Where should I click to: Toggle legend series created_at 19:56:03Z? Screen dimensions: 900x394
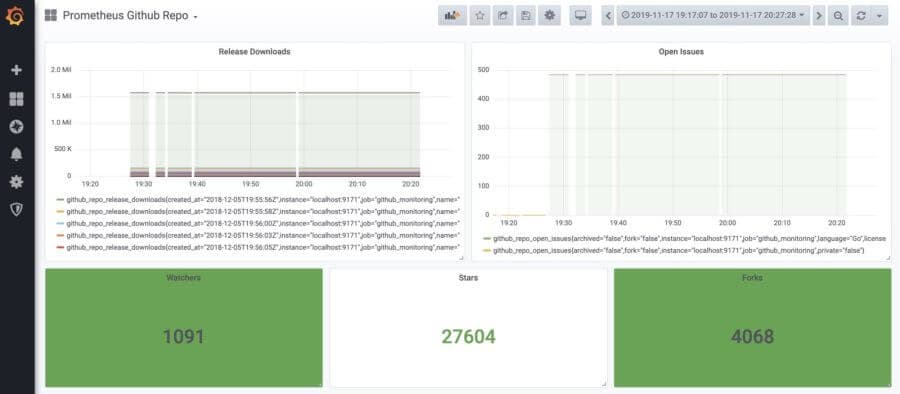coord(263,235)
